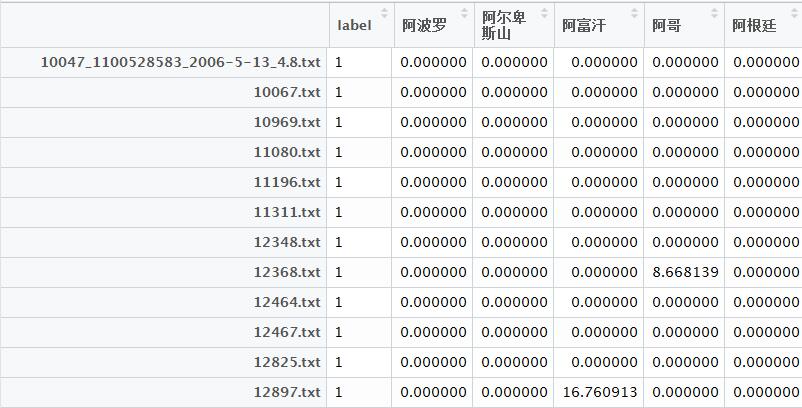The height and width of the screenshot is (408, 802).
Task: Select row name 10969.txt
Action: [287, 123]
